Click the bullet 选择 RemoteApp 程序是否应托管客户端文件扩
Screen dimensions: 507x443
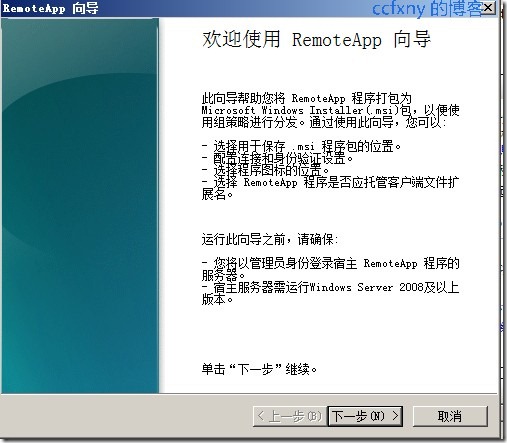pyautogui.click(x=331, y=182)
